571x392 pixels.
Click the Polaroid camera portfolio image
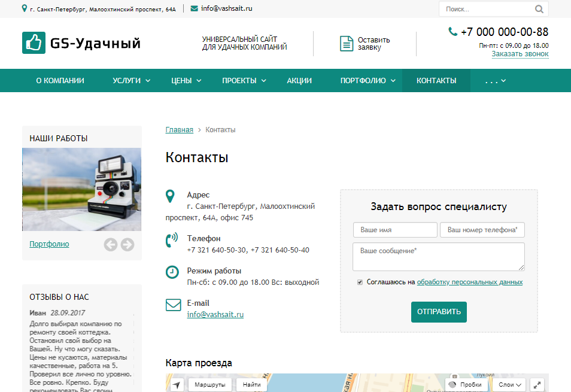[81, 189]
